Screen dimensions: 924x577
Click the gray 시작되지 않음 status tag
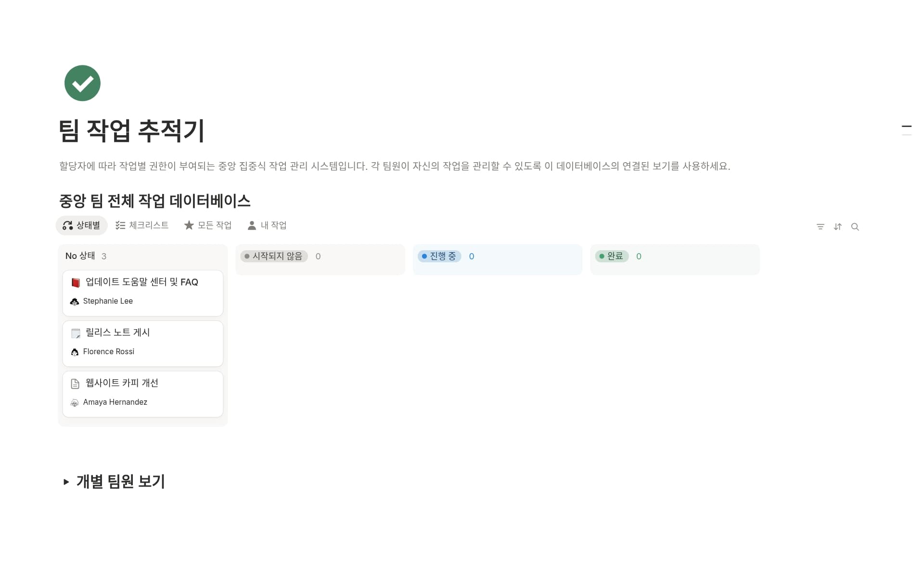274,256
